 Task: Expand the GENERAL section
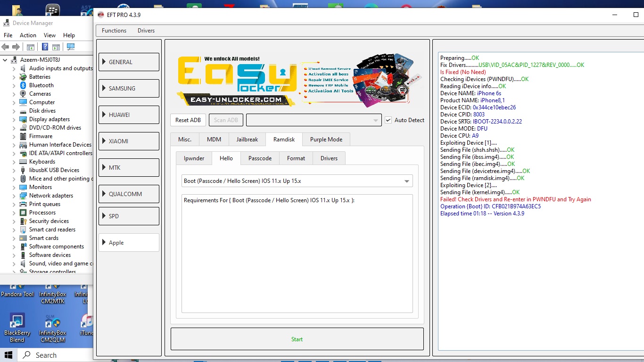[129, 62]
